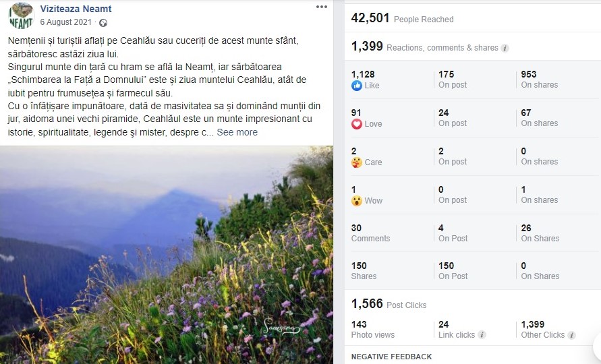Screen dimensions: 601x364
Task: Click the blue Like thumbs-up icon
Action: click(x=356, y=86)
